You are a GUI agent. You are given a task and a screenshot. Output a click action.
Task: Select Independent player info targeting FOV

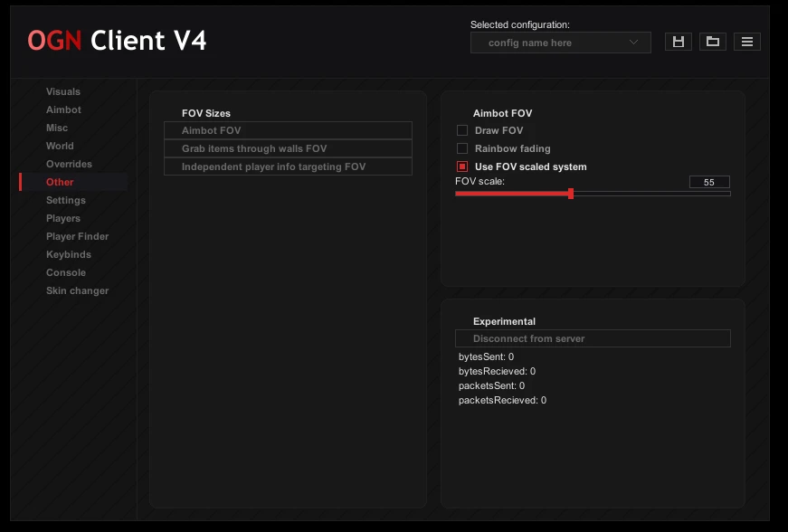(x=288, y=166)
